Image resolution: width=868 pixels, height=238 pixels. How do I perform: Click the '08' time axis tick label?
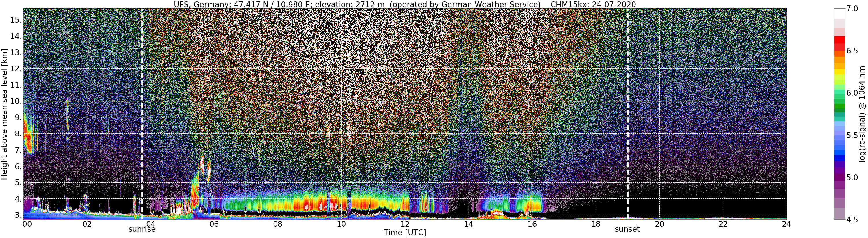click(278, 224)
